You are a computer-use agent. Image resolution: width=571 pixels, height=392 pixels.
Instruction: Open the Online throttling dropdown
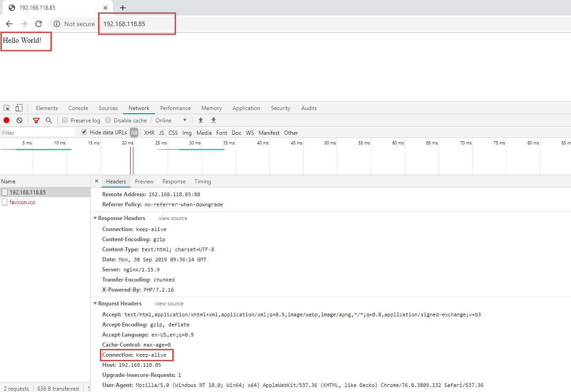[x=171, y=120]
